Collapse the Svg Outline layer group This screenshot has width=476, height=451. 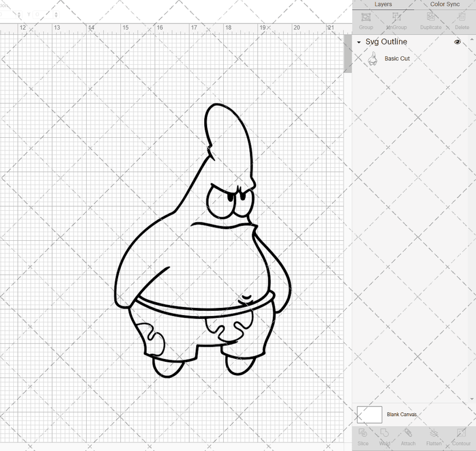tap(359, 42)
